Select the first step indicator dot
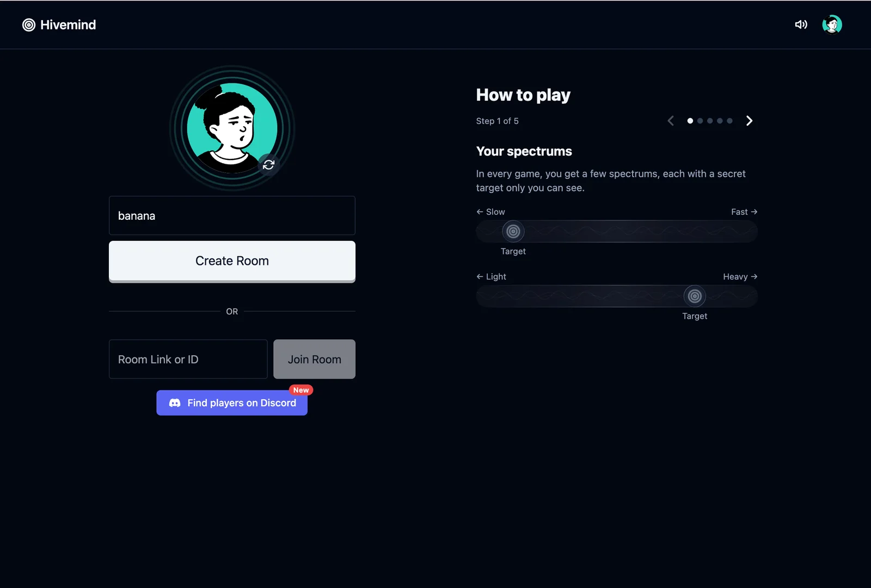Viewport: 871px width, 588px height. [690, 121]
